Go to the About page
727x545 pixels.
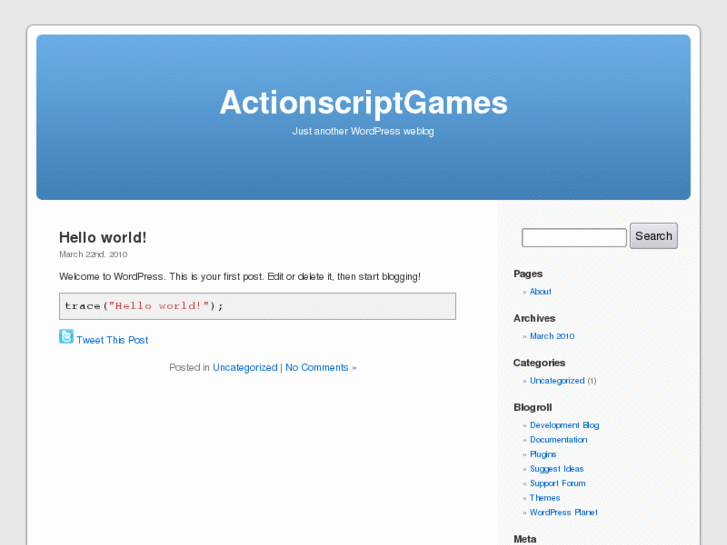pyautogui.click(x=541, y=291)
